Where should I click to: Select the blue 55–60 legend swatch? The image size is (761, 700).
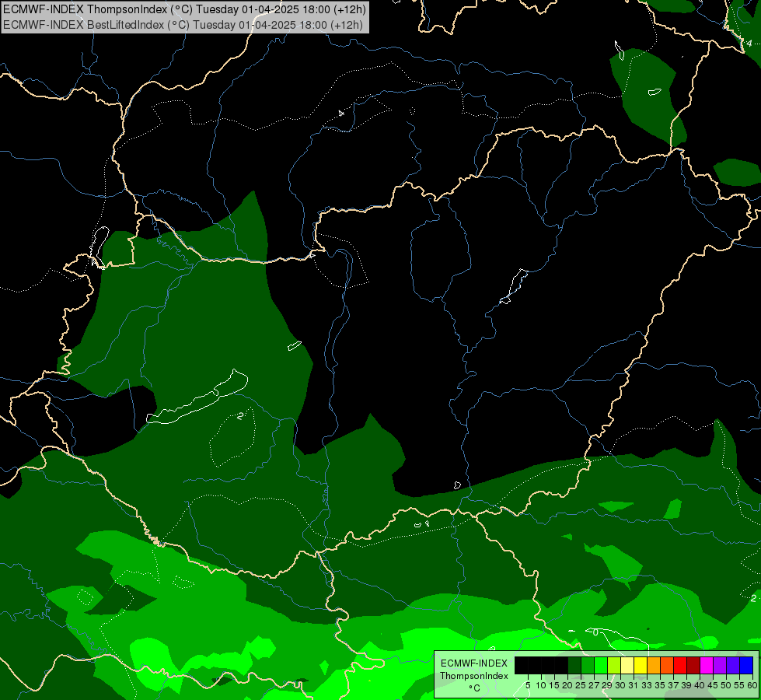(x=746, y=665)
